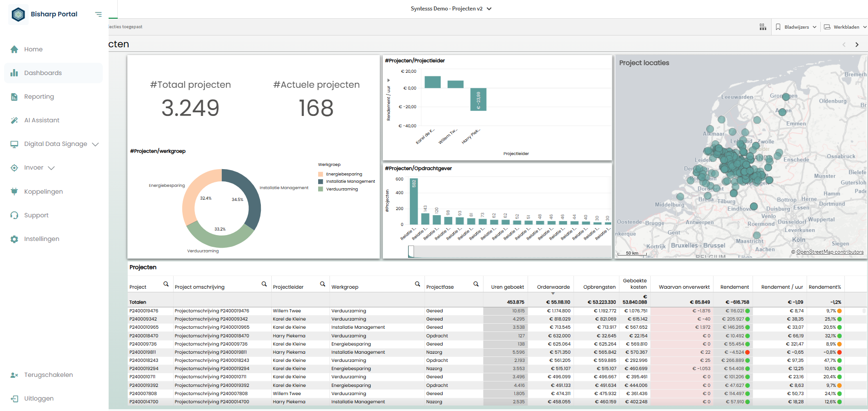This screenshot has width=868, height=411.
Task: Click the Uitloggen logout icon
Action: (x=15, y=399)
